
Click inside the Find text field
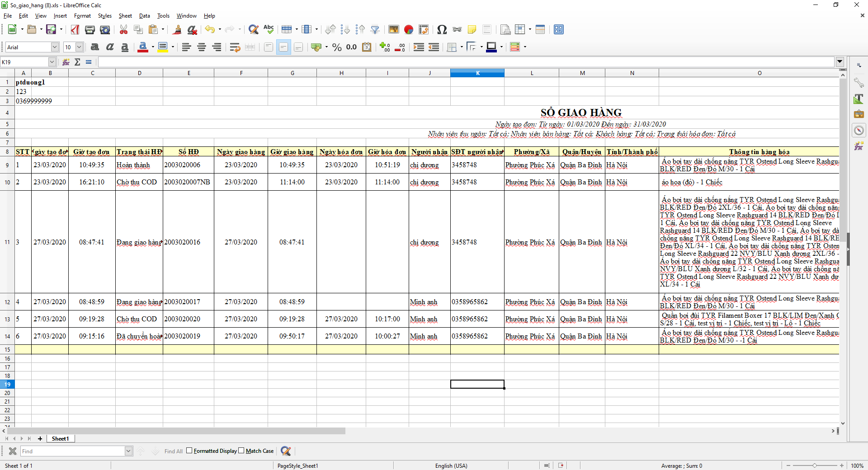tap(72, 451)
